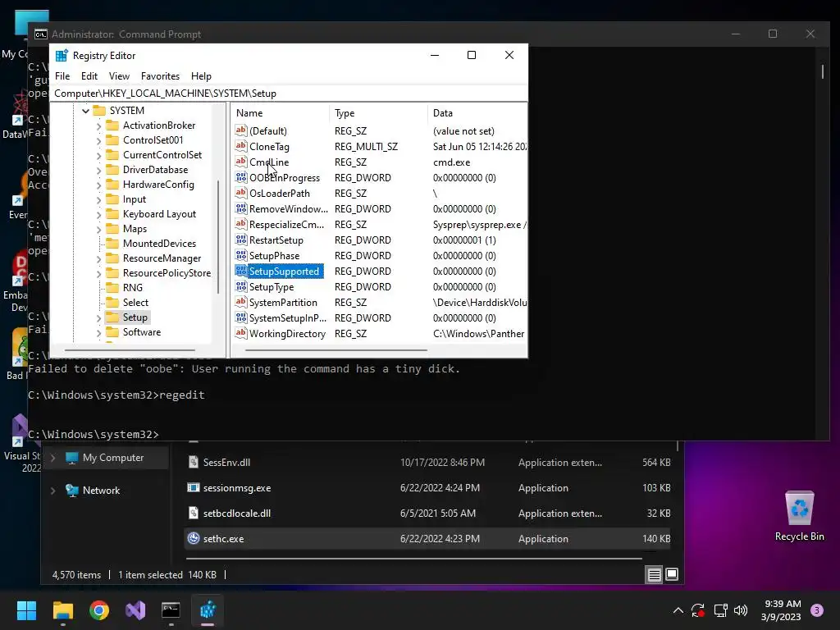Click the Registry Editor title bar icon
Image resolution: width=840 pixels, height=630 pixels.
(x=62, y=56)
